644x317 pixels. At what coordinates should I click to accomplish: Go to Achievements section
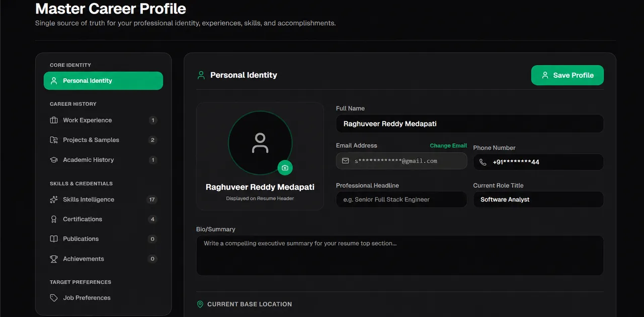tap(103, 259)
